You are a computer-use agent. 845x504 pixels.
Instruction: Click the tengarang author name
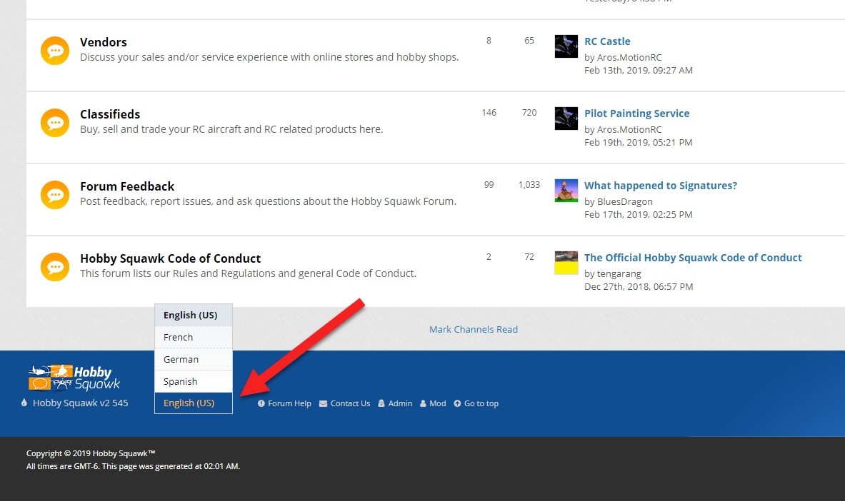pyautogui.click(x=619, y=273)
